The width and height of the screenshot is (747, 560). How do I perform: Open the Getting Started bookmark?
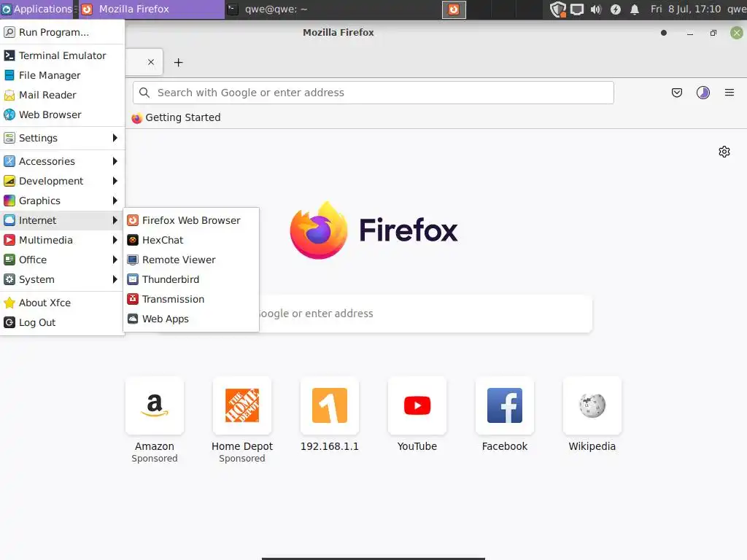[177, 117]
